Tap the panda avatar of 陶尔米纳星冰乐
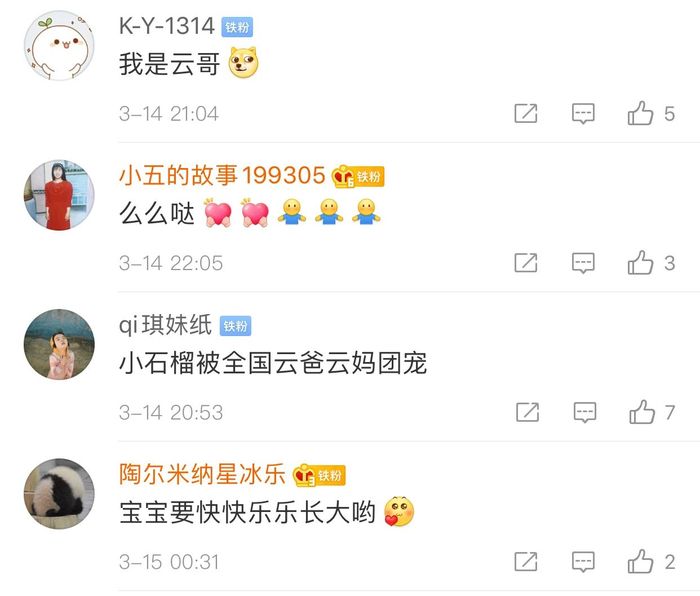This screenshot has height=596, width=700. [x=59, y=494]
